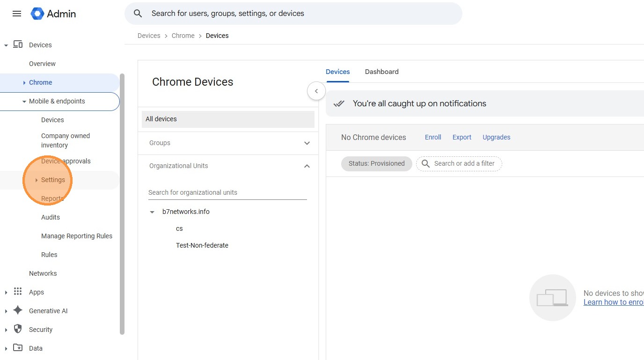Open Mobile & endpoints in sidebar

[x=57, y=101]
